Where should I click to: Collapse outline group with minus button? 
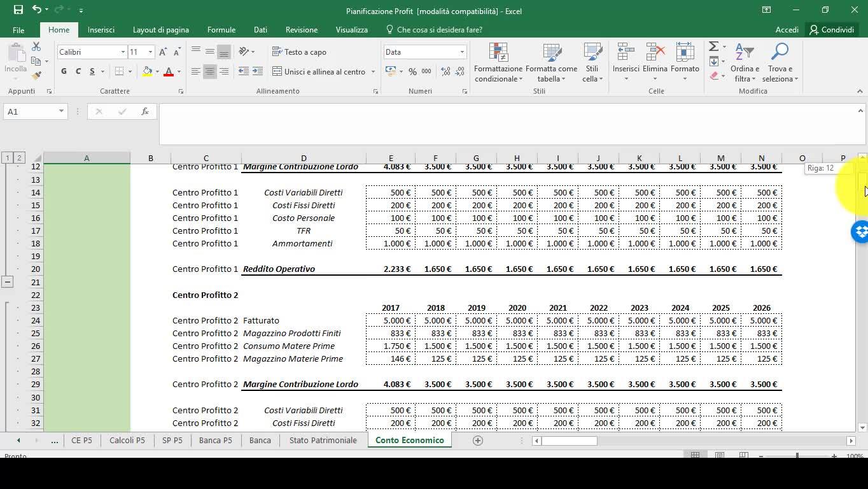[x=8, y=281]
